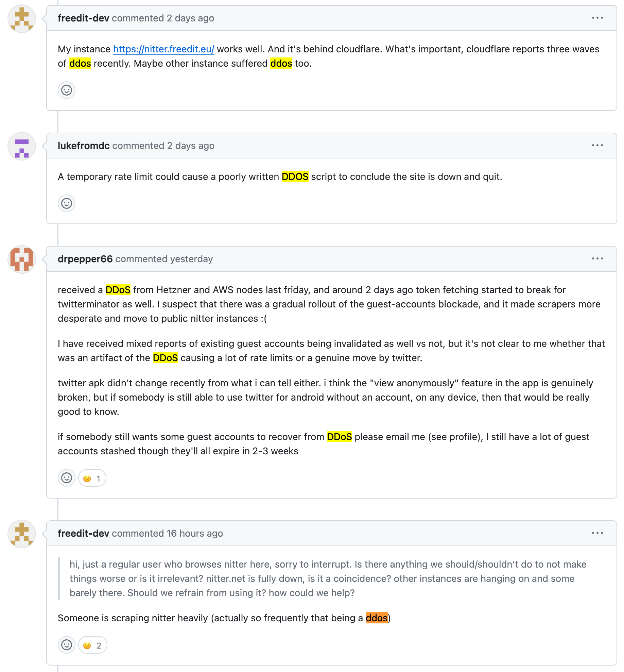Viewport: 624px width, 672px height.
Task: Open lukefromdc's profile via username
Action: tap(84, 146)
